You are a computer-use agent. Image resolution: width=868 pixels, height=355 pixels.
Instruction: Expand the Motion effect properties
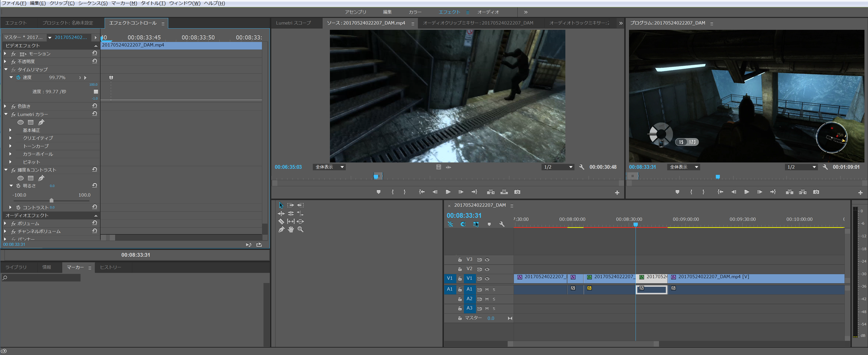(x=5, y=53)
